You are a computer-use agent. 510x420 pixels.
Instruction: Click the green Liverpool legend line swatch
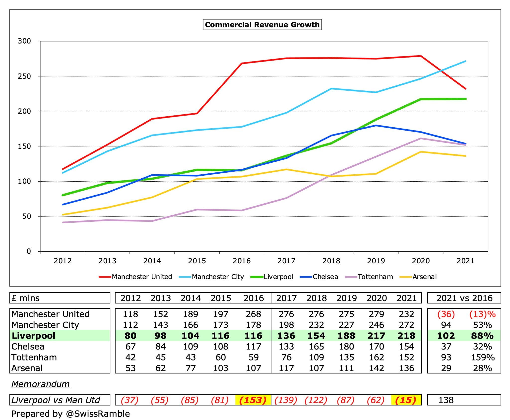click(x=257, y=277)
